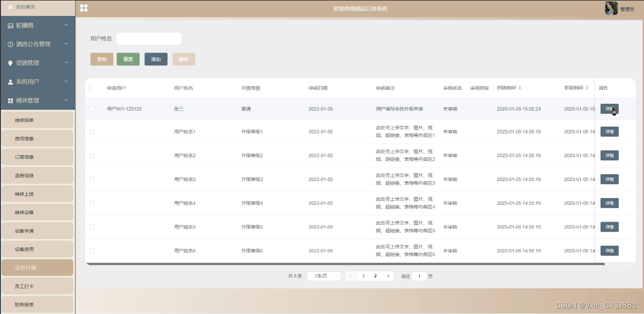Click the location pin icon beside 资源管理
Image resolution: width=644 pixels, height=314 pixels.
pyautogui.click(x=11, y=63)
